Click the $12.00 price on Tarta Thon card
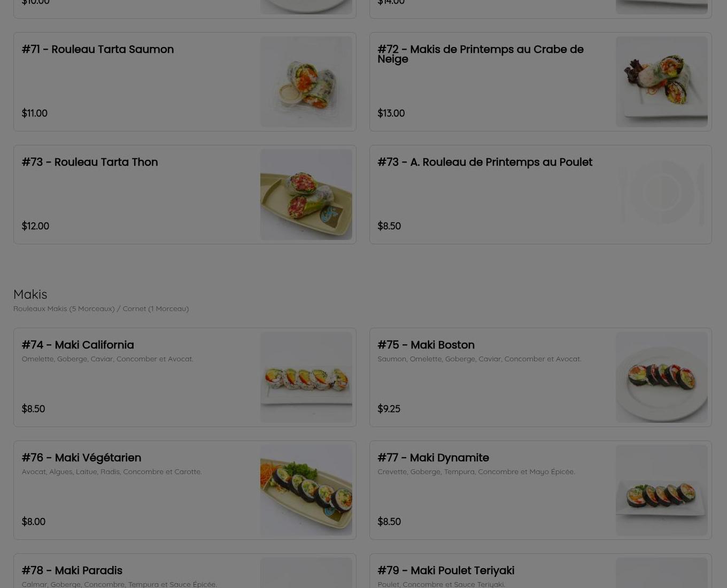Image resolution: width=727 pixels, height=588 pixels. click(x=35, y=226)
